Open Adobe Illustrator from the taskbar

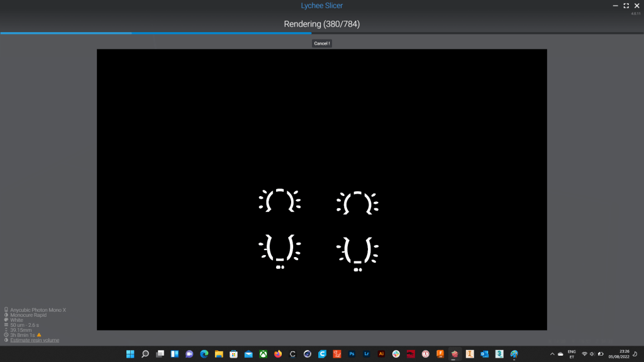381,354
